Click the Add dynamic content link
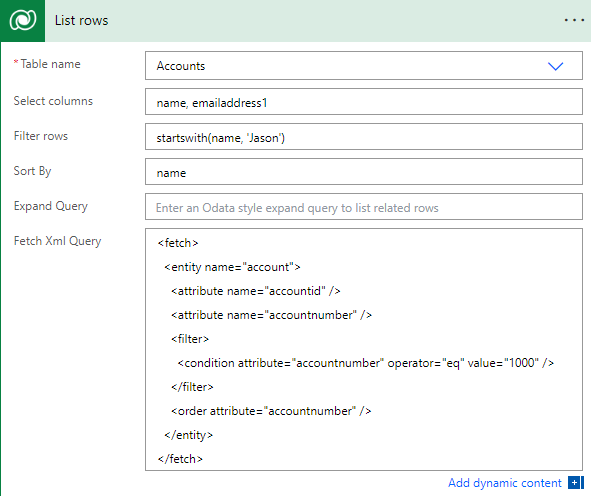Viewport: 591px width, 496px height. 504,483
